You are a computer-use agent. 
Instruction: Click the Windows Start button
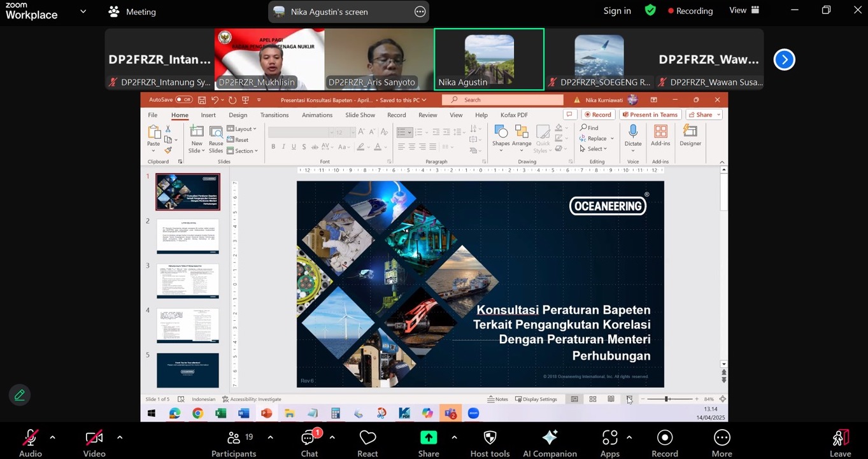(152, 413)
